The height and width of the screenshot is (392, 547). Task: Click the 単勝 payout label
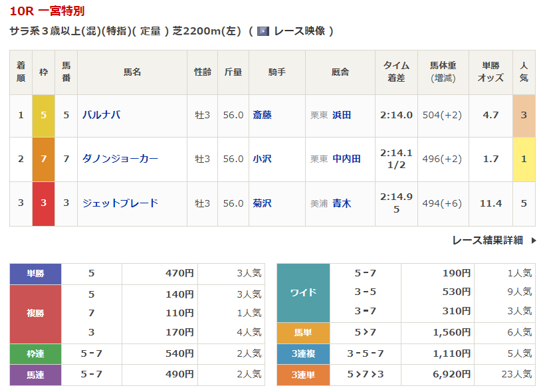pos(35,273)
